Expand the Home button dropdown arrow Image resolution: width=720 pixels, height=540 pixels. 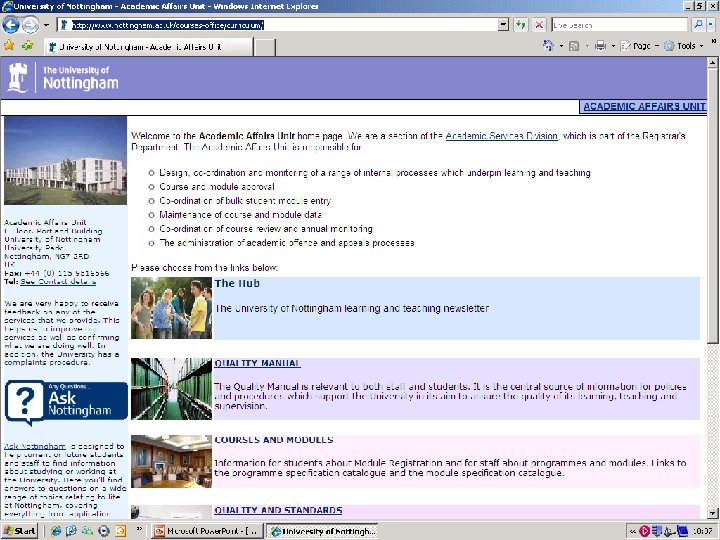561,46
